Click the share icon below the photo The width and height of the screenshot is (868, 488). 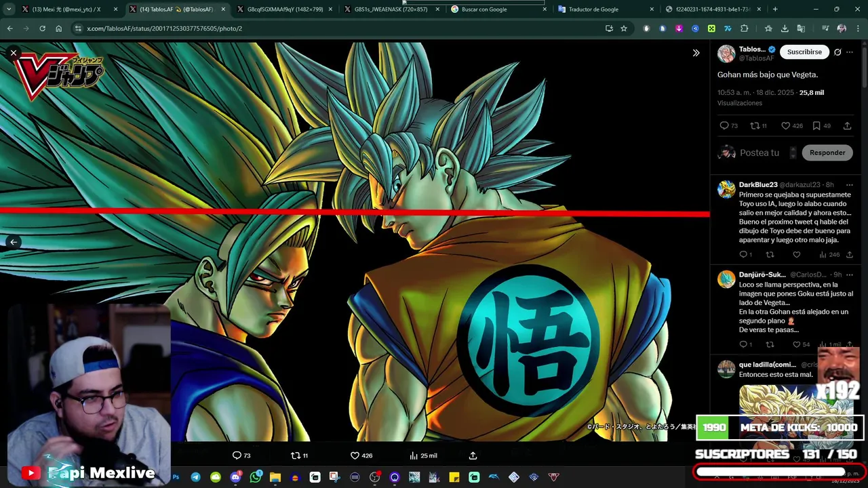tap(473, 455)
